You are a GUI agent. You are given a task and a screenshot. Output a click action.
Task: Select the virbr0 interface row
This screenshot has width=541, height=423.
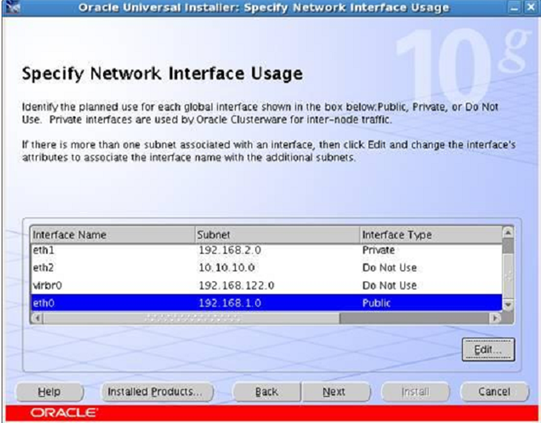[x=266, y=285]
